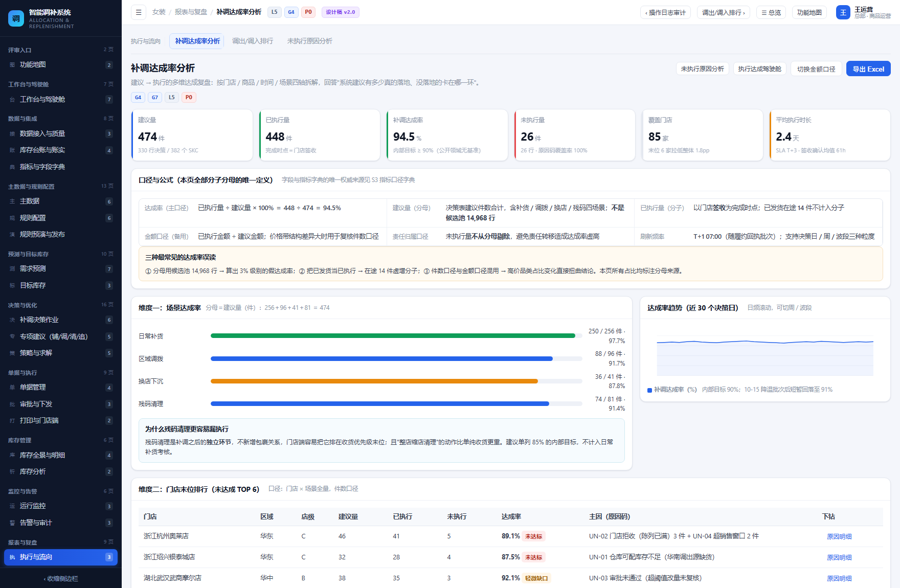Toggle 切换金额口径 button
This screenshot has height=588, width=900.
point(816,69)
